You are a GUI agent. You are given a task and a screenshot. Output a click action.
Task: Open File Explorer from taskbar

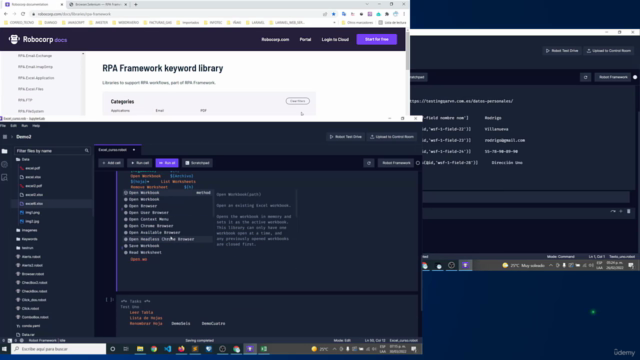point(140,349)
